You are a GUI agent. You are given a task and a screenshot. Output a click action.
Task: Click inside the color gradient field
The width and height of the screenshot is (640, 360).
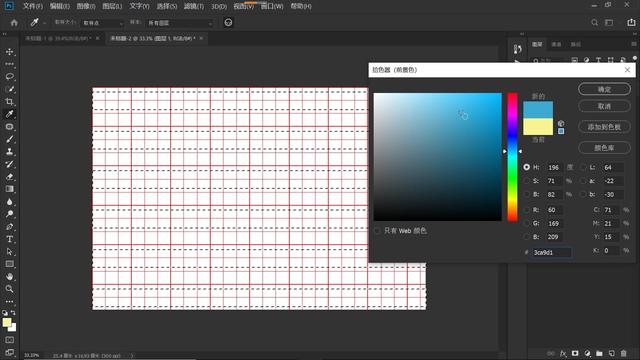tap(438, 157)
